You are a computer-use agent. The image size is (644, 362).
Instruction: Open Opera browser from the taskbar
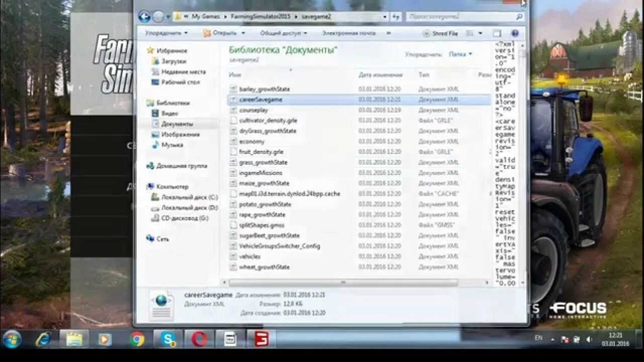pyautogui.click(x=199, y=339)
